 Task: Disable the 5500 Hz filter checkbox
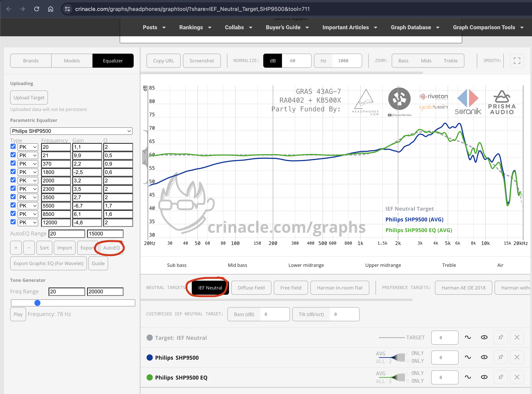(13, 205)
